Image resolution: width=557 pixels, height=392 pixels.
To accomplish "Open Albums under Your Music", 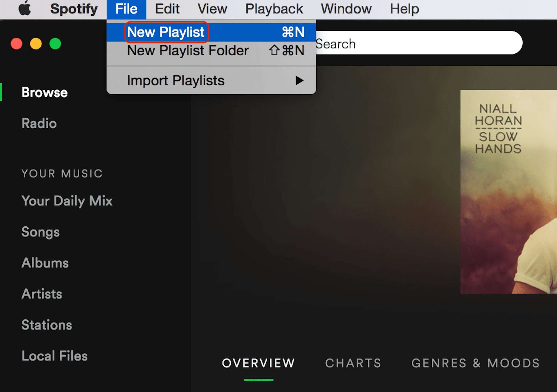I will 45,263.
